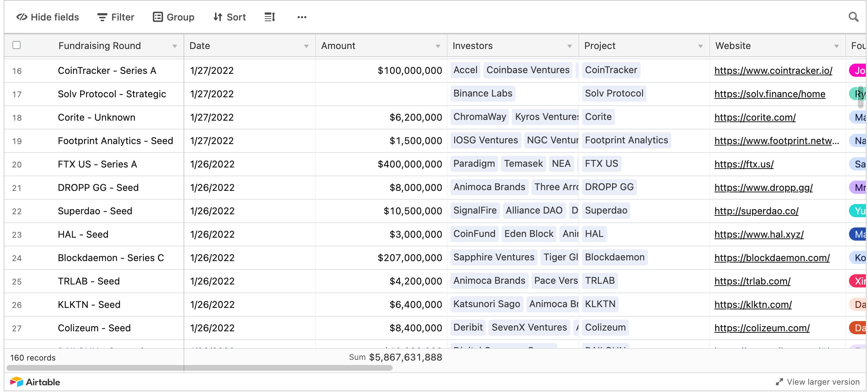Click the Hide fields button
The image size is (868, 392).
point(48,17)
